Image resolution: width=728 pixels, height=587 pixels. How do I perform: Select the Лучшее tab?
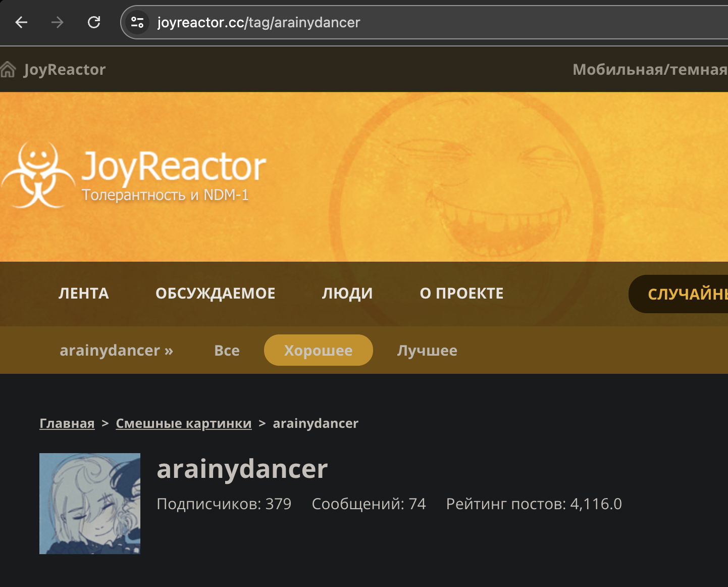tap(428, 351)
